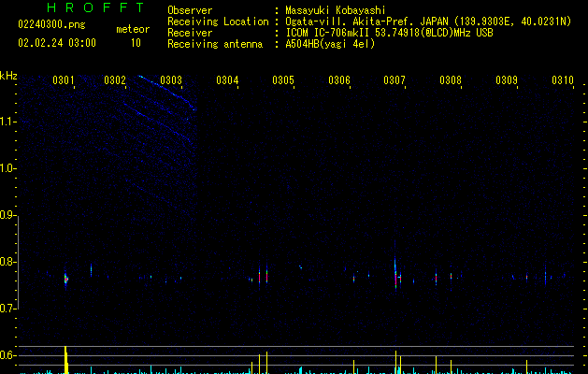
Task: Click time marker 0301
Action: pyautogui.click(x=63, y=80)
